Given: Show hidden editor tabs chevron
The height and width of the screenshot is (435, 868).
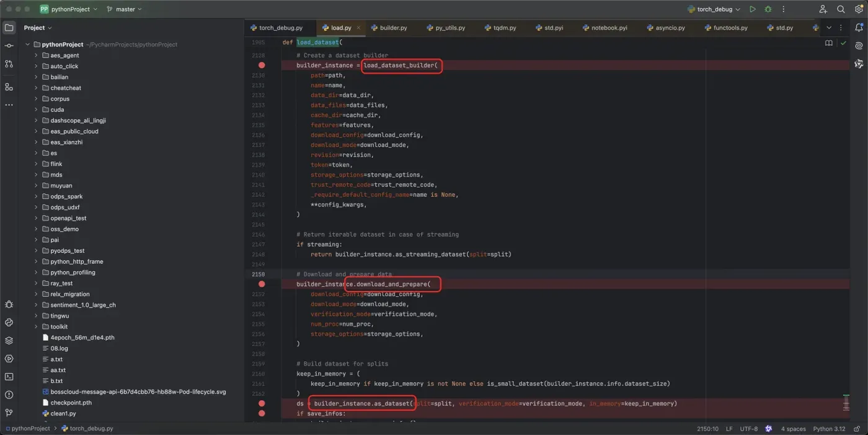Looking at the screenshot, I should 829,28.
